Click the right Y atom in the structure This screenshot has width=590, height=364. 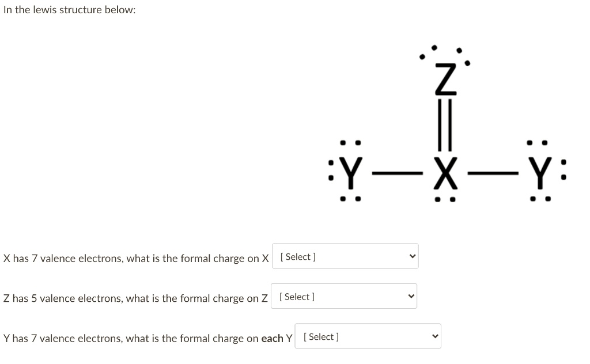click(540, 172)
